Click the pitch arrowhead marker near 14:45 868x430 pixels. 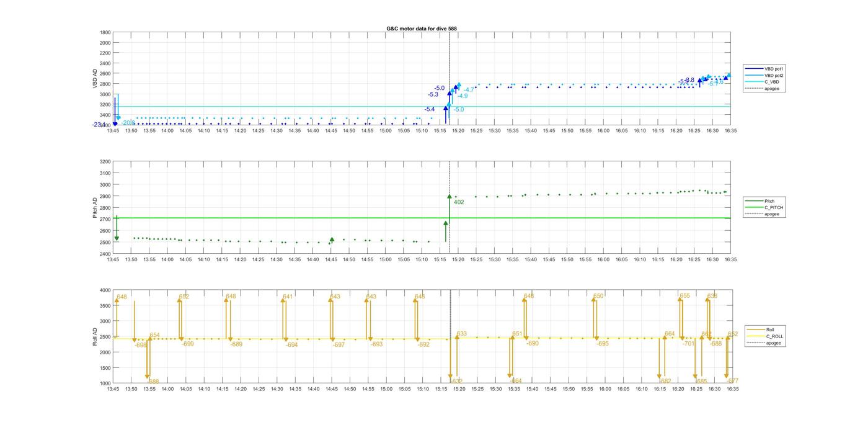click(x=332, y=240)
